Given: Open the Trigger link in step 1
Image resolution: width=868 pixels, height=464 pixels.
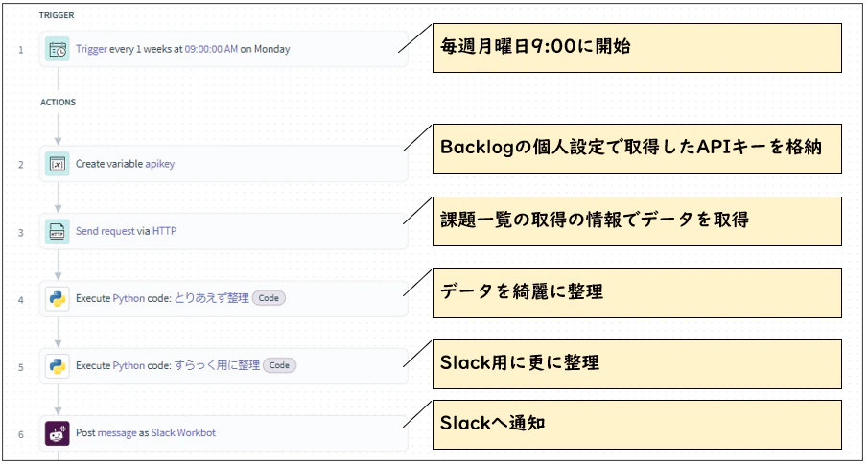Looking at the screenshot, I should pos(91,49).
